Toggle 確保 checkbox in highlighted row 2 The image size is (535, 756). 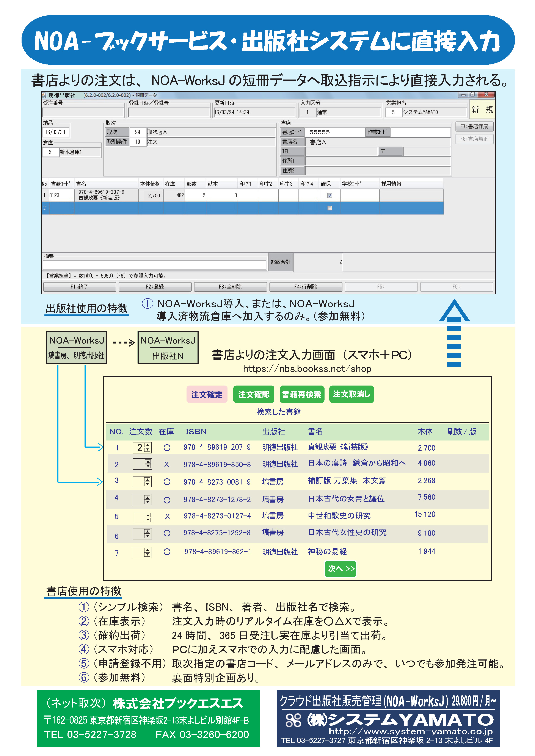[x=329, y=208]
